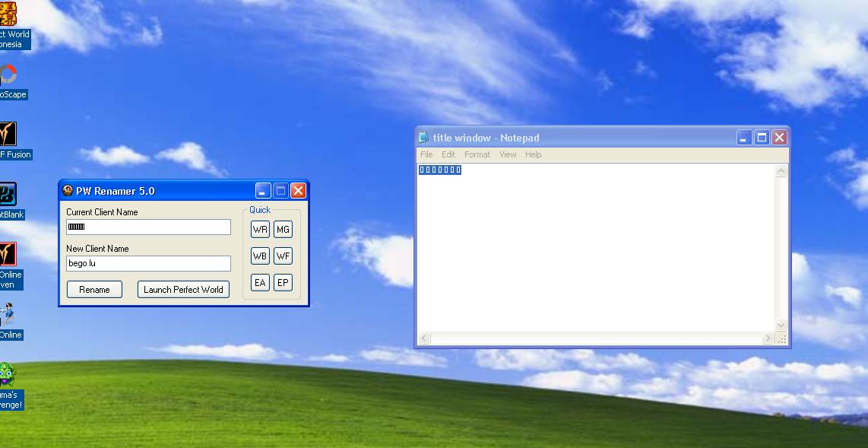Maximize the Notepad window
This screenshot has height=448, width=868.
coord(762,138)
